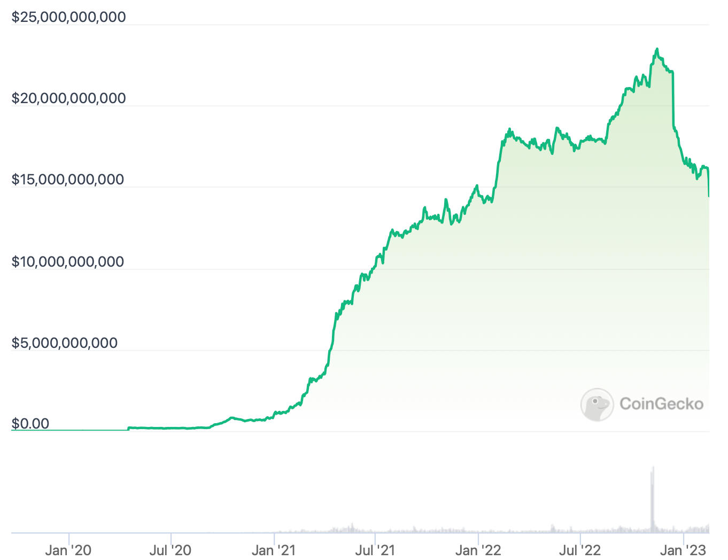Click the Jan '20 x-axis label
This screenshot has height=560, width=728.
(x=68, y=550)
